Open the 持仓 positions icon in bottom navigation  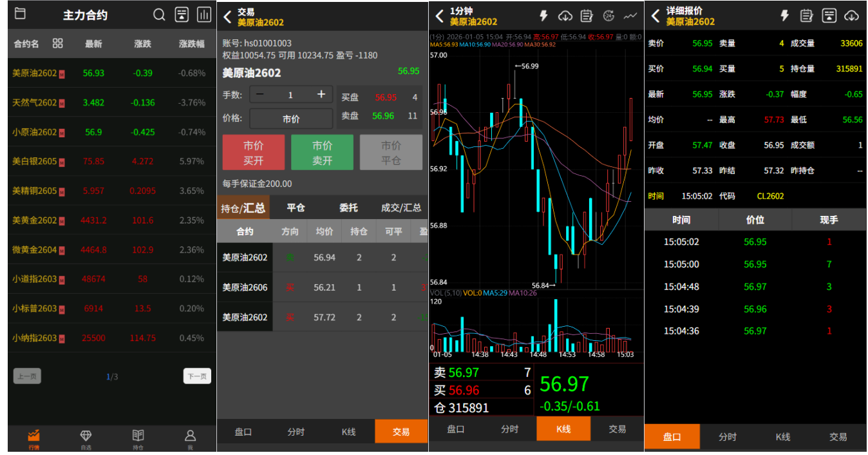138,438
